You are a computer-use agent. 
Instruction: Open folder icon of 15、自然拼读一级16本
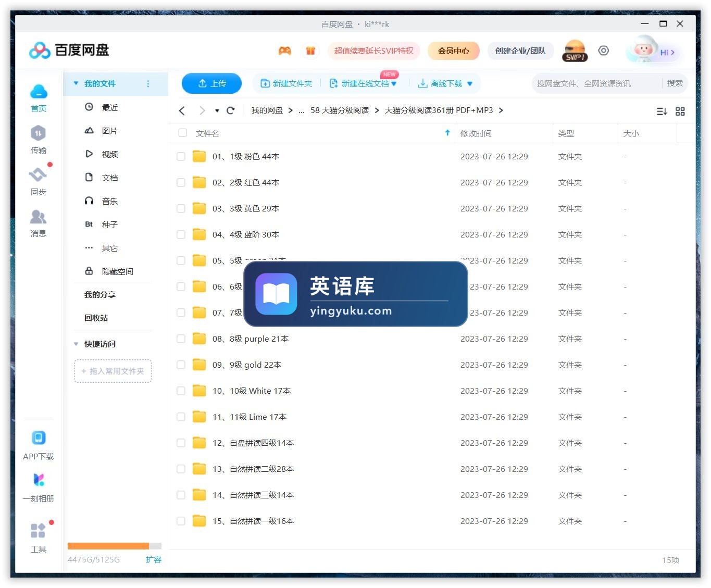click(199, 521)
